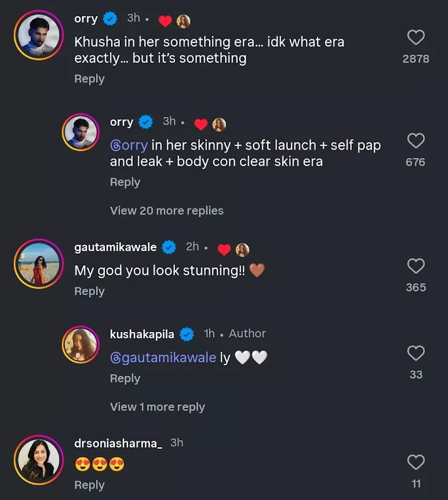Reply to orry's Khusha era comment
448x500 pixels.
[x=89, y=79]
